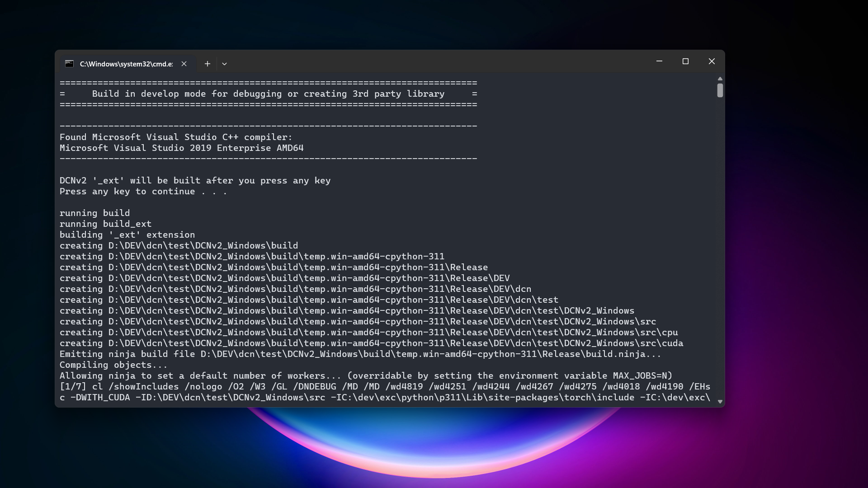Screen dimensions: 868x488
Task: Select the C:\Windows\system32\cmd.exe tab
Action: point(126,64)
